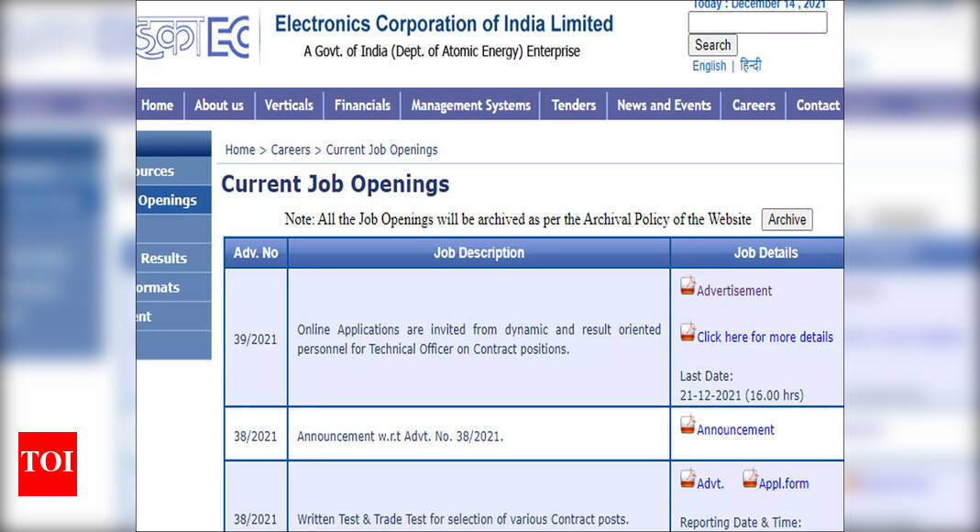Click the Current Job Openings heading

tap(336, 183)
